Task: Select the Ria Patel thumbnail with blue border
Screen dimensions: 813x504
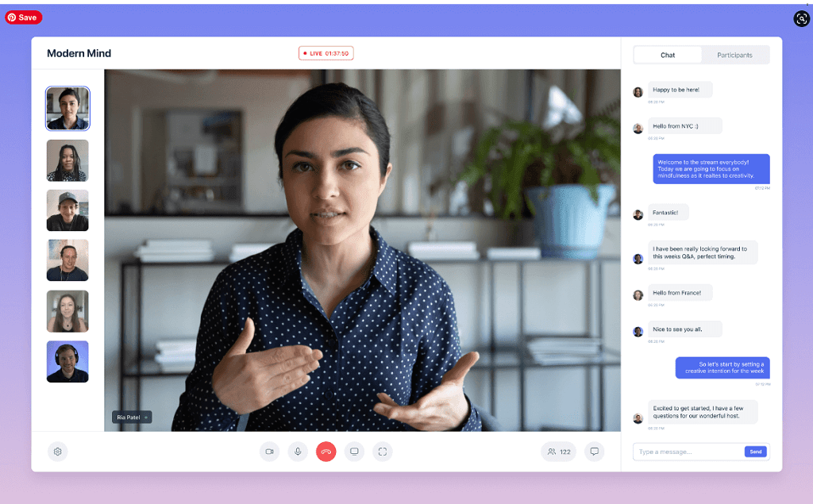Action: coord(67,109)
